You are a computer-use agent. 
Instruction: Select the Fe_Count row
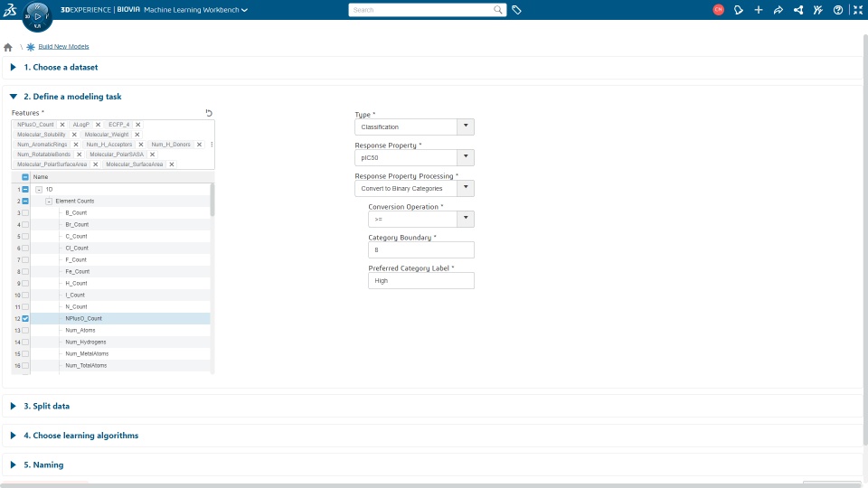coord(110,272)
